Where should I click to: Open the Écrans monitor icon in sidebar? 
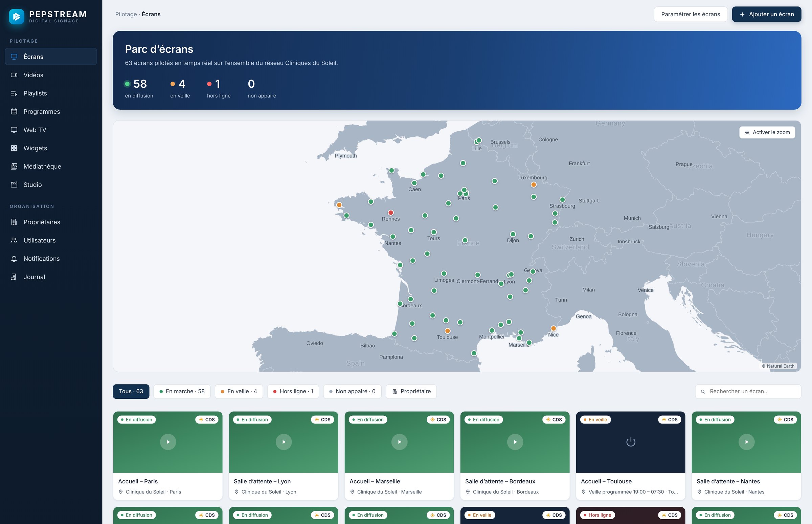click(x=14, y=57)
